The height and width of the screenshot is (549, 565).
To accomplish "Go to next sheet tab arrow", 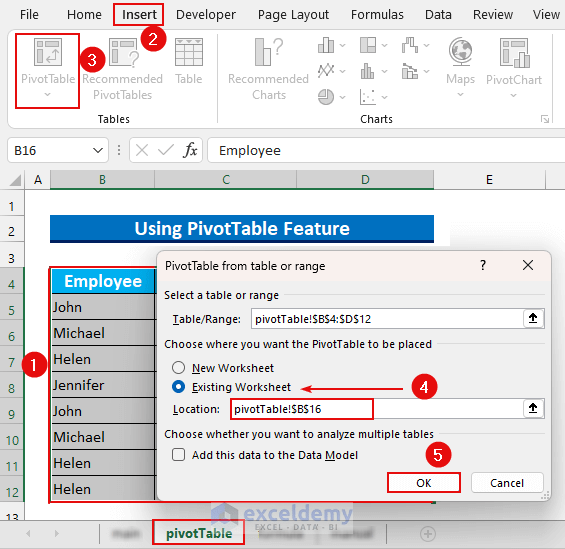I will (x=57, y=534).
